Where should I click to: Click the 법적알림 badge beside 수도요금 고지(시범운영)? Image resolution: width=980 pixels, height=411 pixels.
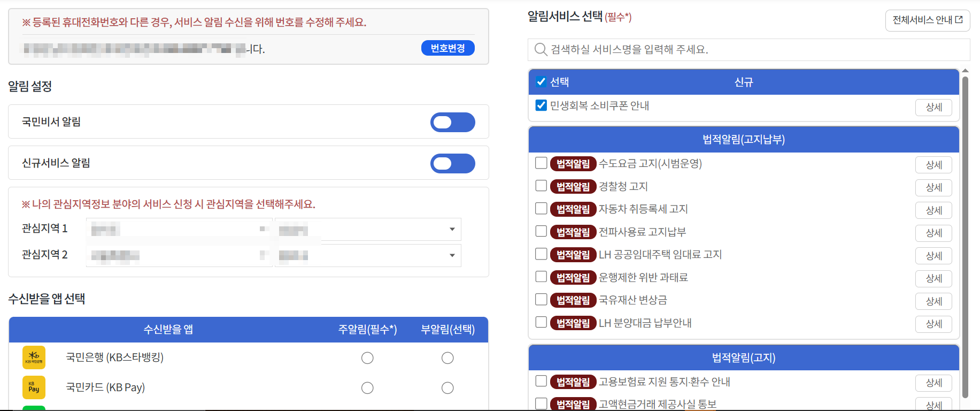573,164
